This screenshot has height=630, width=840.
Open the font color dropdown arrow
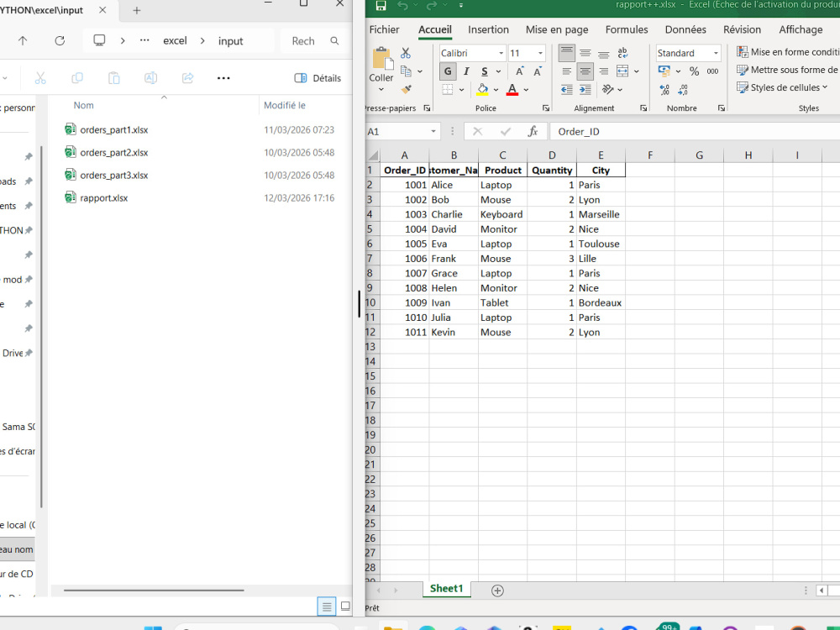click(526, 90)
